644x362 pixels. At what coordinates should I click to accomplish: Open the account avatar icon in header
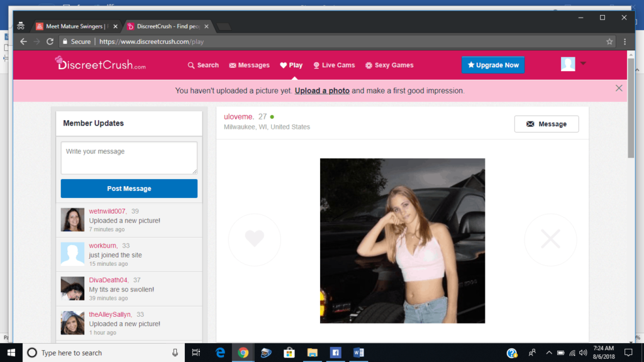coord(568,64)
